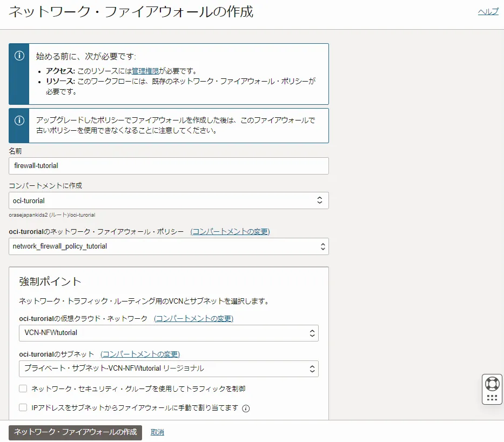The image size is (504, 442).
Task: Click the info icon in the upgraded policy notice
Action: 19,120
